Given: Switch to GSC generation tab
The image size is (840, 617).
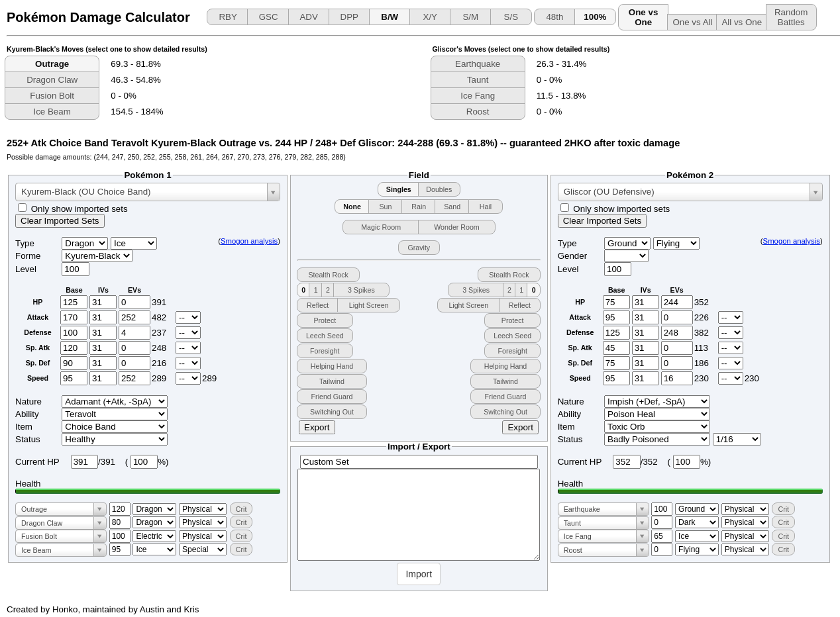Looking at the screenshot, I should [268, 17].
